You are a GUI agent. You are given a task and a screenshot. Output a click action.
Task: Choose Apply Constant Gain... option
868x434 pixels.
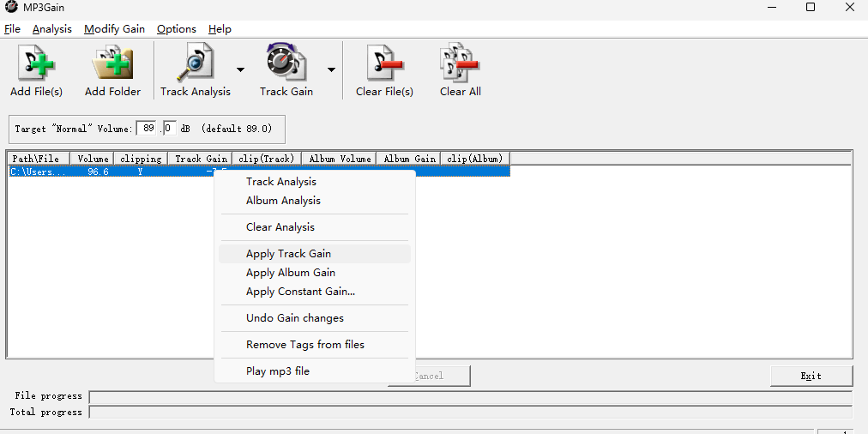315,291
